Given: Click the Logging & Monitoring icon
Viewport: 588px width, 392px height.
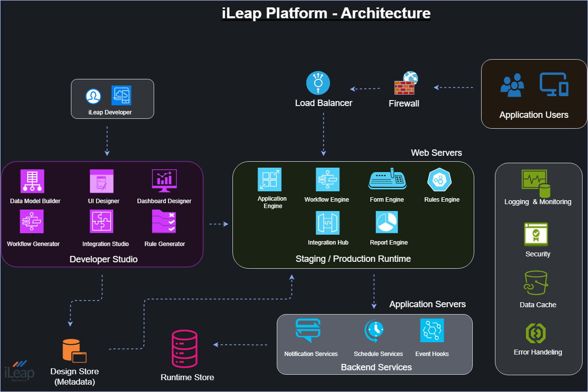Looking at the screenshot, I should (536, 183).
